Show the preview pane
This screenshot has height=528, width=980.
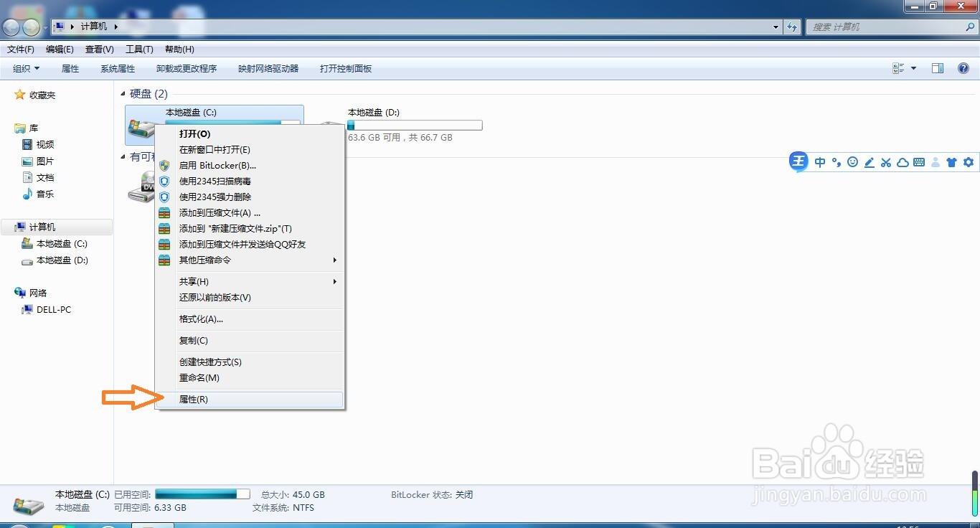click(937, 68)
